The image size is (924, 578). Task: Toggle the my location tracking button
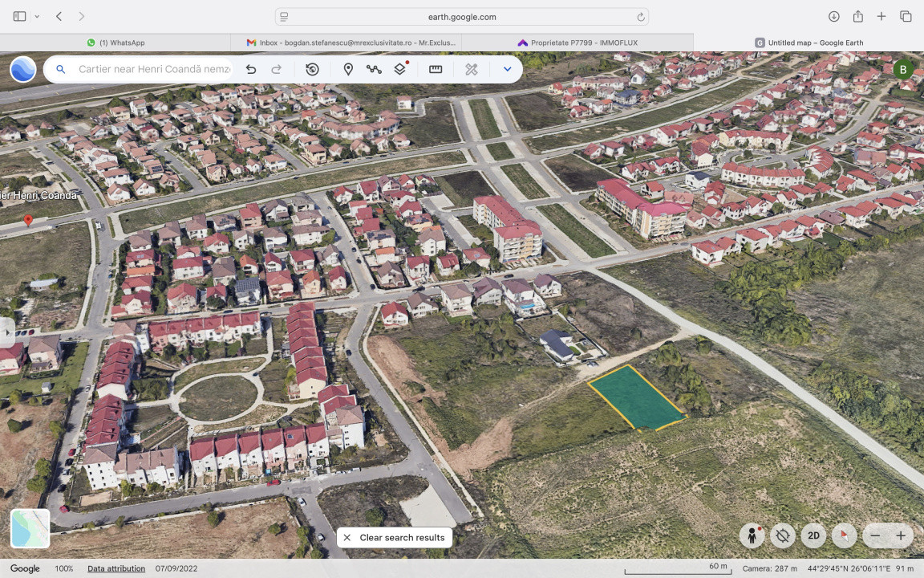(783, 535)
